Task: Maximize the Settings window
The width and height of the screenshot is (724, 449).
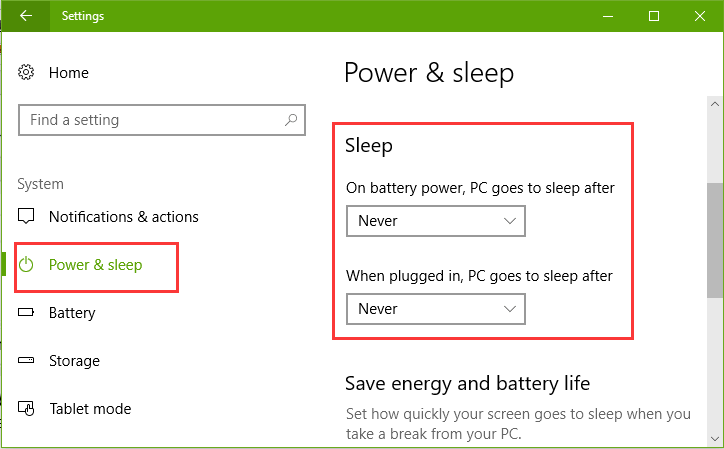Action: pos(653,16)
